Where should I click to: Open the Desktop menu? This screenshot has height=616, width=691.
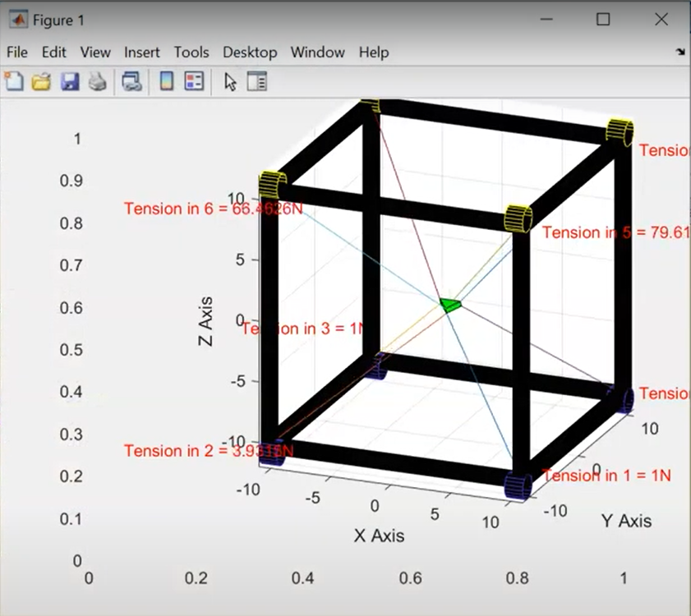click(x=250, y=53)
